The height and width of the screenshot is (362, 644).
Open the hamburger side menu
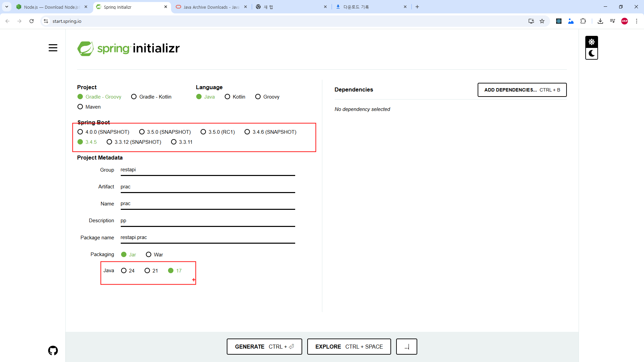click(53, 48)
